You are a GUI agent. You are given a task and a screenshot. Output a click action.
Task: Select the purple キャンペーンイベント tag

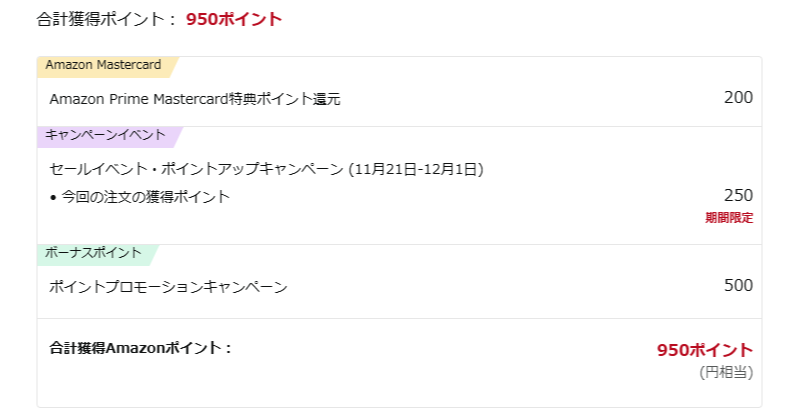[106, 136]
